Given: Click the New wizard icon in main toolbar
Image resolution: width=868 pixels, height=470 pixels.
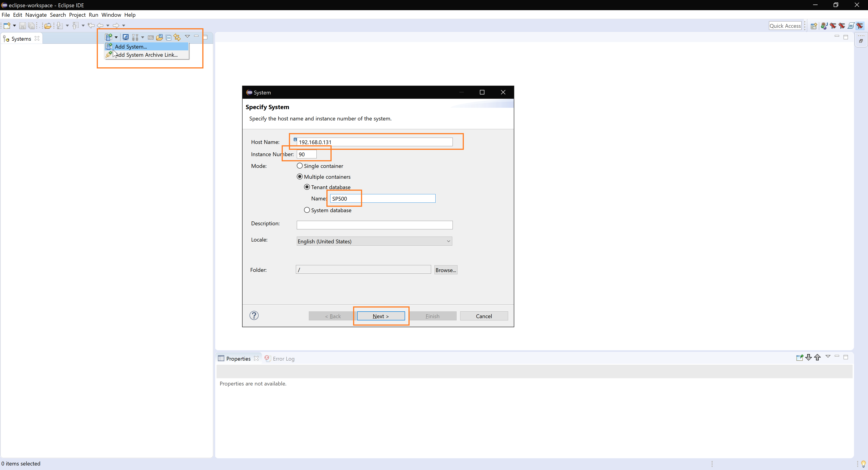Looking at the screenshot, I should pyautogui.click(x=7, y=26).
